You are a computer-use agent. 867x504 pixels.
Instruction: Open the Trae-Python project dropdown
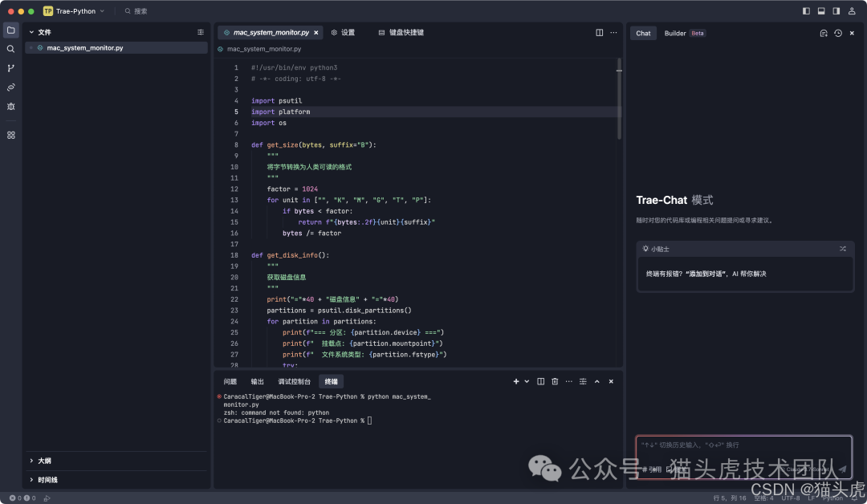[79, 11]
